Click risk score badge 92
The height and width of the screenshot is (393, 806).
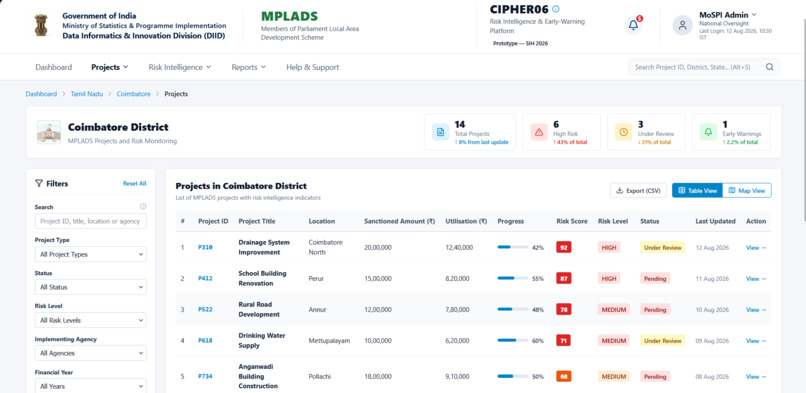coord(563,248)
